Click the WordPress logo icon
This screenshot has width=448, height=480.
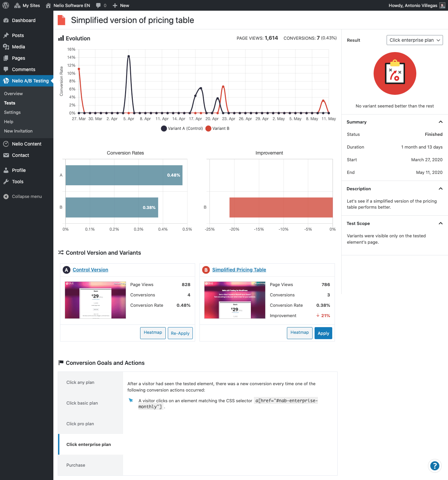pos(6,5)
